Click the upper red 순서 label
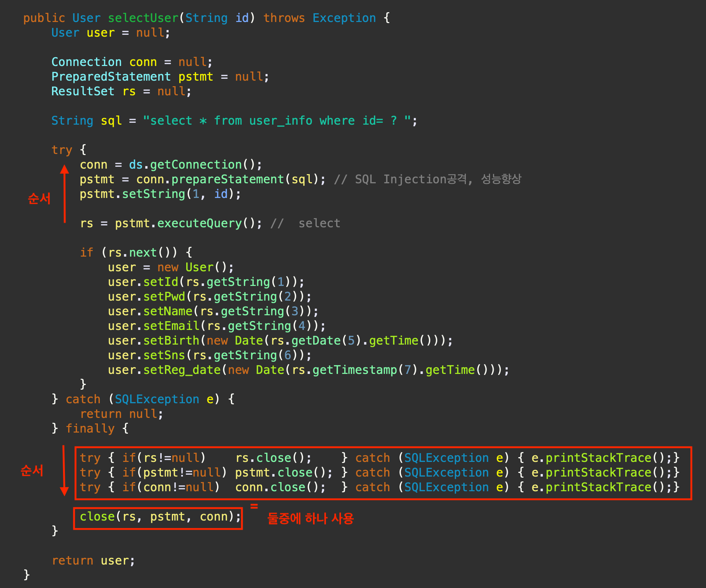The height and width of the screenshot is (588, 706). [x=39, y=198]
